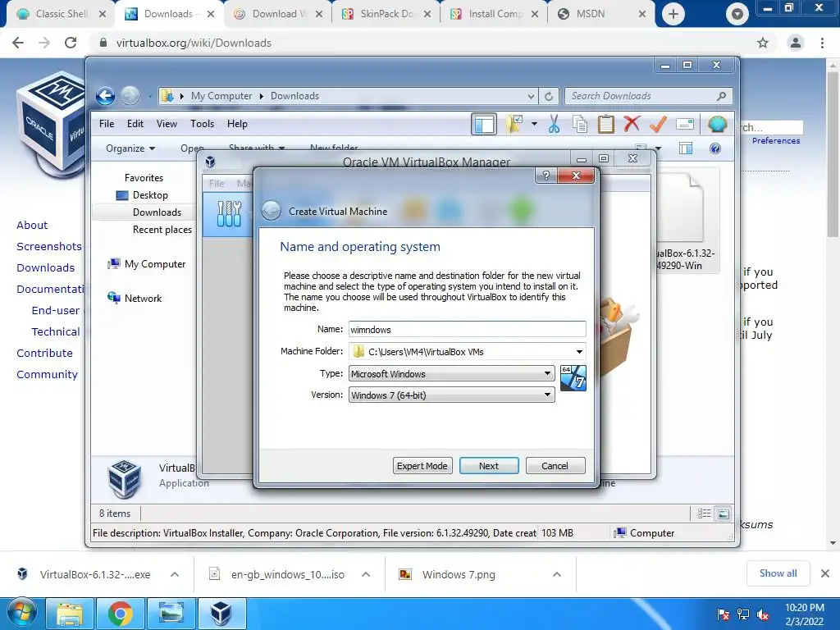Open the Type dropdown showing Microsoft Windows

click(x=452, y=373)
